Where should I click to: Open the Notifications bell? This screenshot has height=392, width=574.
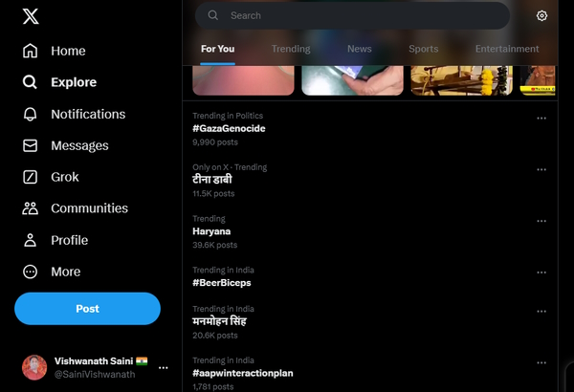[x=31, y=114]
